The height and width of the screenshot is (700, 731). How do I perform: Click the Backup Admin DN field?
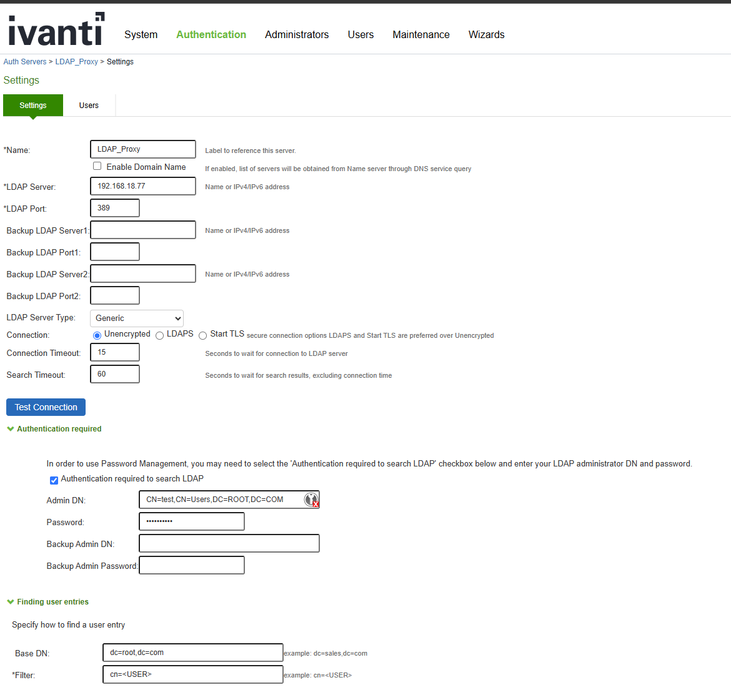point(229,543)
